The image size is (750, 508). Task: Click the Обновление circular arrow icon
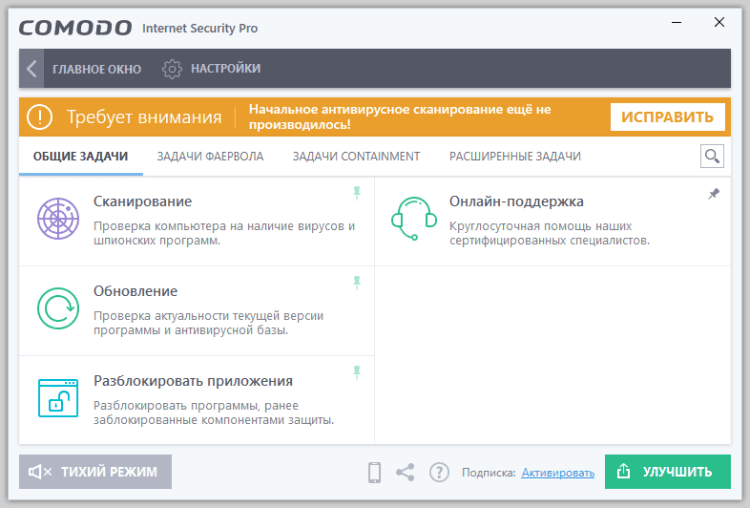(57, 308)
